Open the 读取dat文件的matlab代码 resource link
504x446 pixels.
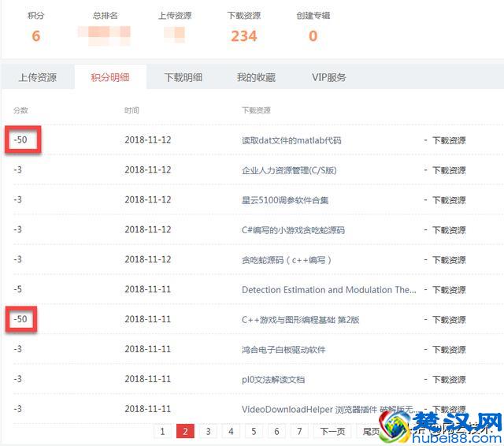291,140
